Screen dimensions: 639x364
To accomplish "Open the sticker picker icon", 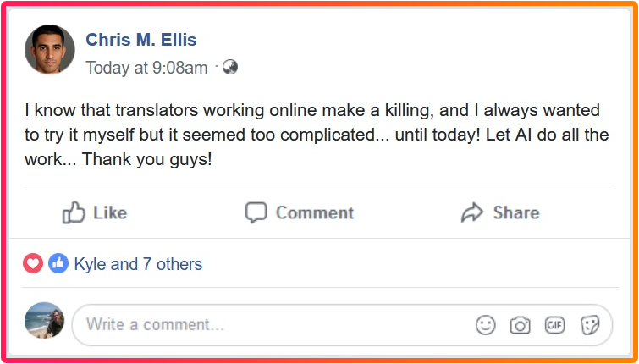I will click(590, 324).
